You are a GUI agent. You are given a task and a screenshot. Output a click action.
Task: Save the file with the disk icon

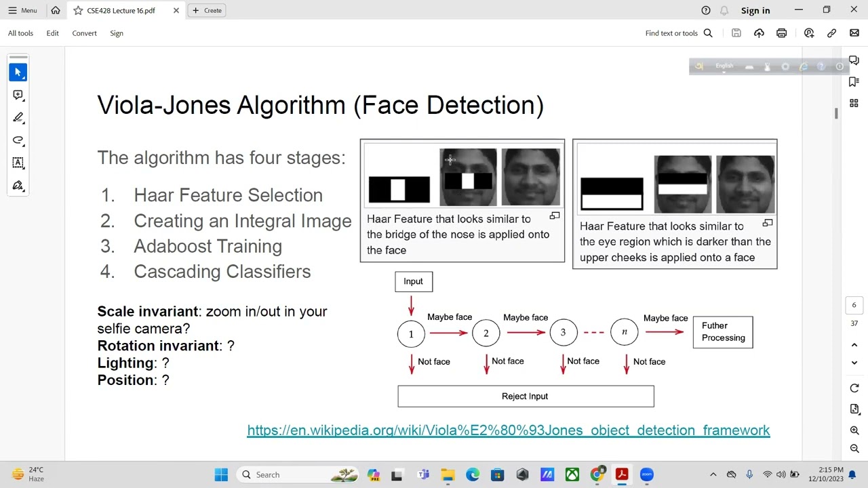(x=736, y=33)
